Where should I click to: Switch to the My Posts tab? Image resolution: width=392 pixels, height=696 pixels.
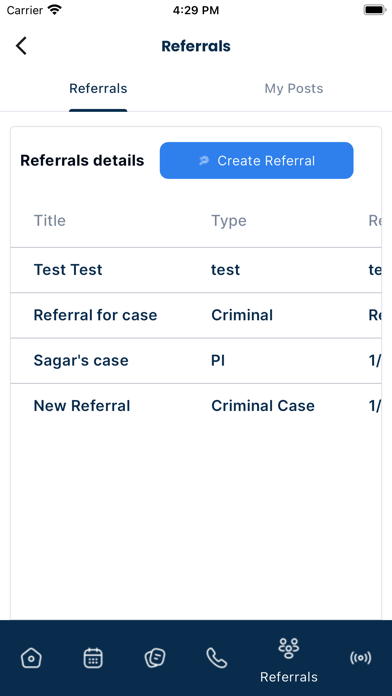click(294, 88)
